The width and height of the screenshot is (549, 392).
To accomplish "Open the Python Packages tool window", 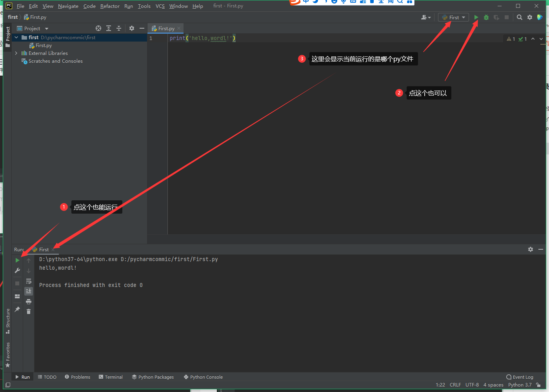I will 153,377.
